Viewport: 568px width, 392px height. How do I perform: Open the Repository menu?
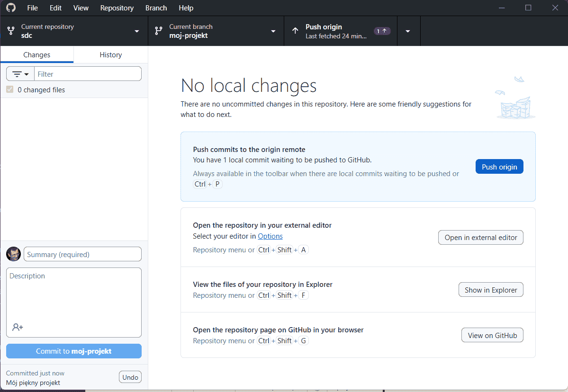117,8
